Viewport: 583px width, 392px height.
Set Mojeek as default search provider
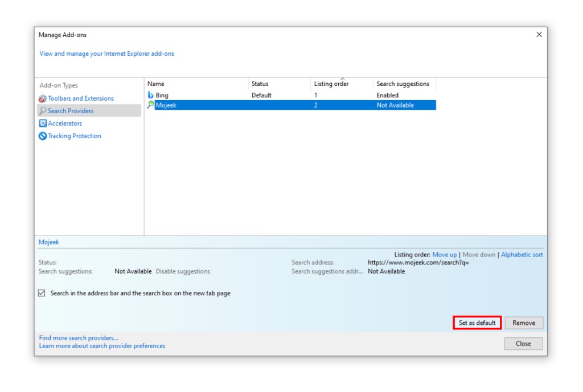click(x=477, y=323)
